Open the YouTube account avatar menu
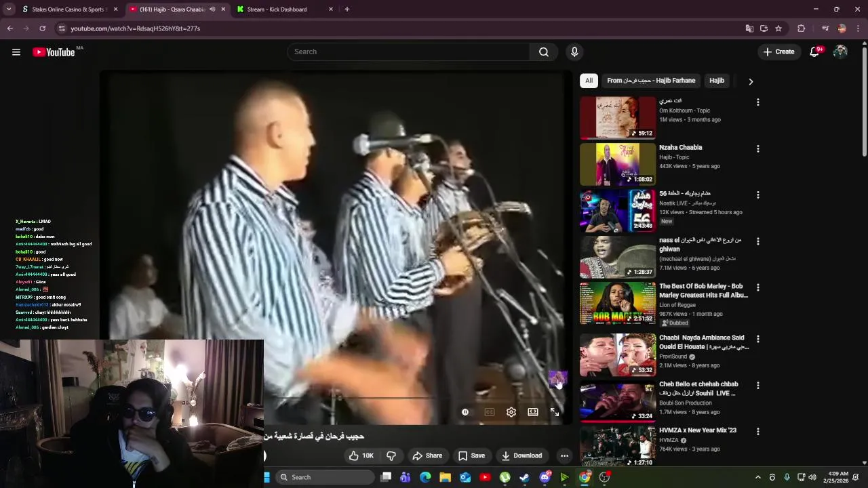Viewport: 868px width, 488px height. coord(840,52)
